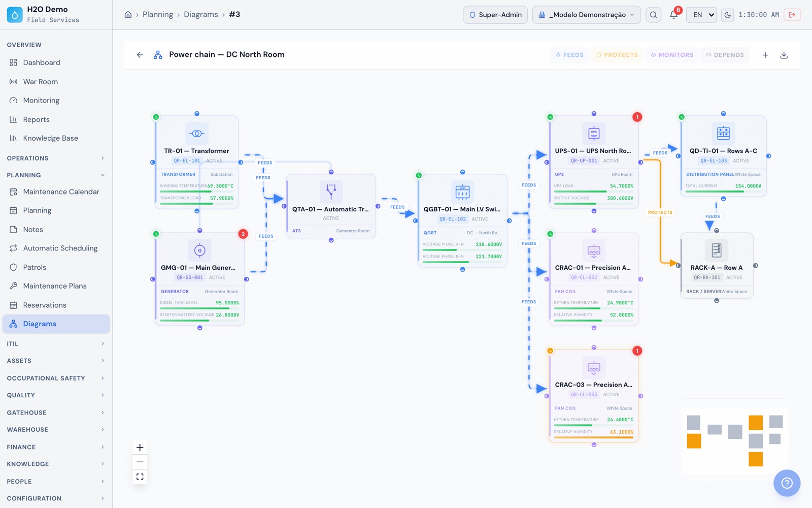Open Reports in the sidebar

click(x=56, y=120)
